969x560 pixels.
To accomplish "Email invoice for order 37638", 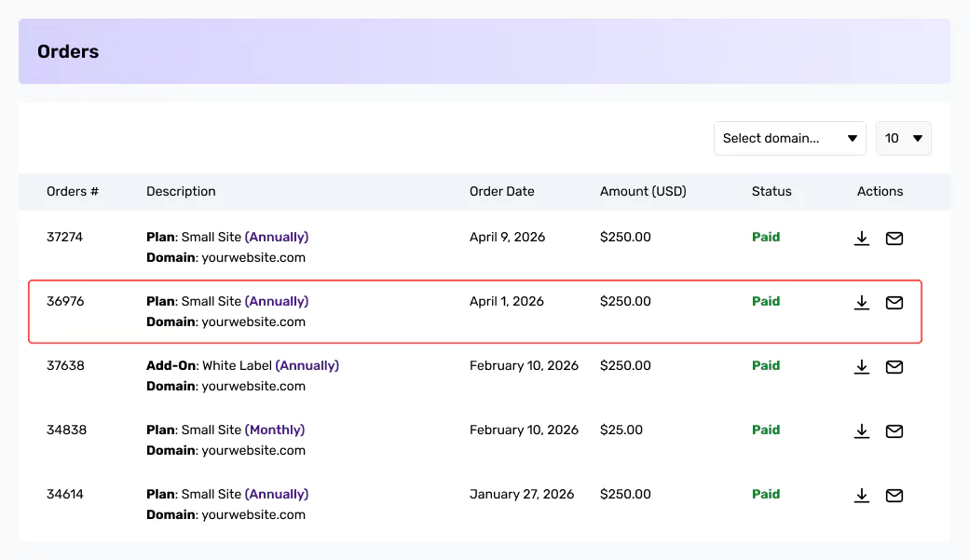I will coord(894,366).
